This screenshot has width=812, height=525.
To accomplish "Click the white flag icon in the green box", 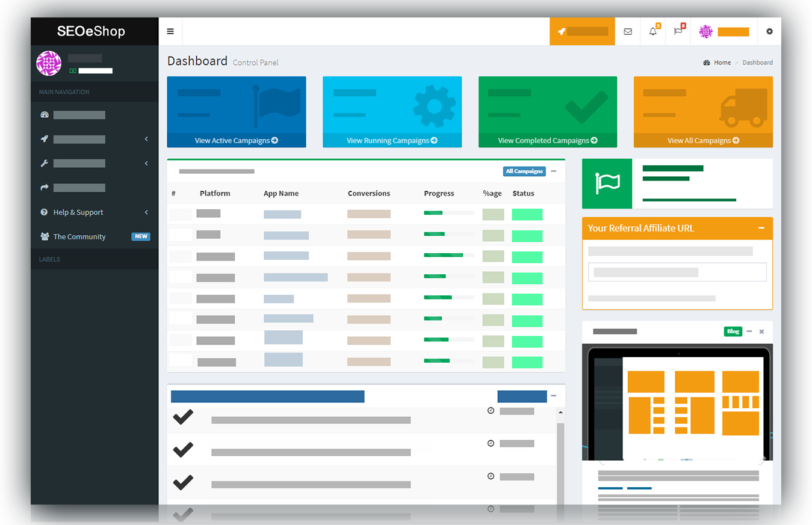I will [607, 183].
